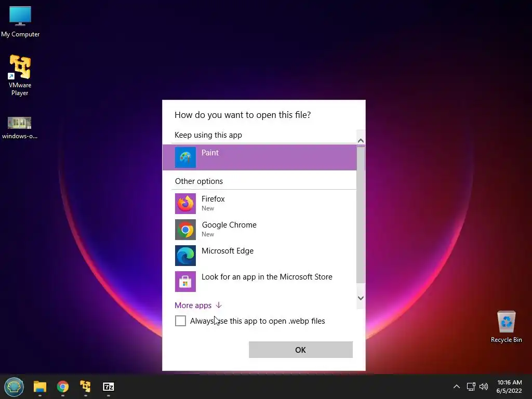Click the scrollbar down arrow in app list

click(x=361, y=298)
